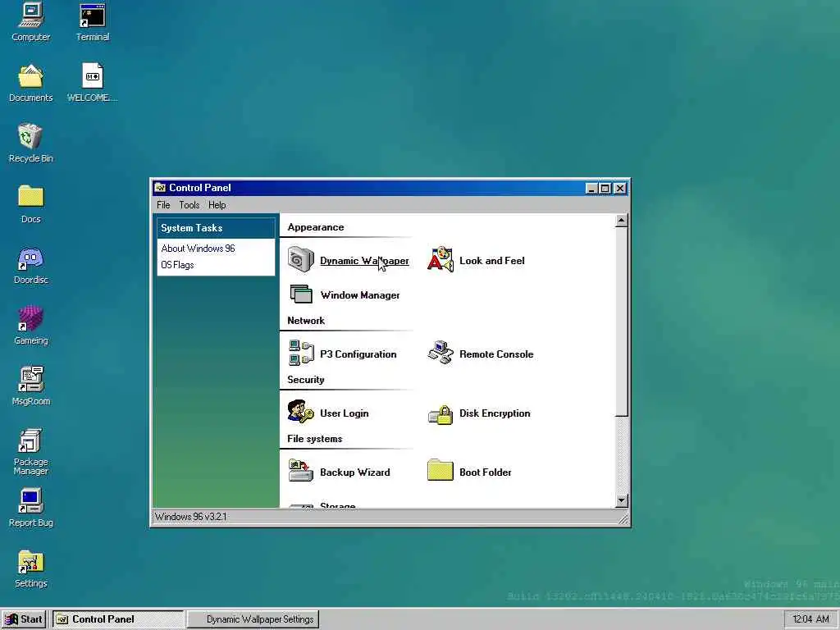Select the Computer desktop icon
This screenshot has height=630, width=840.
click(30, 15)
